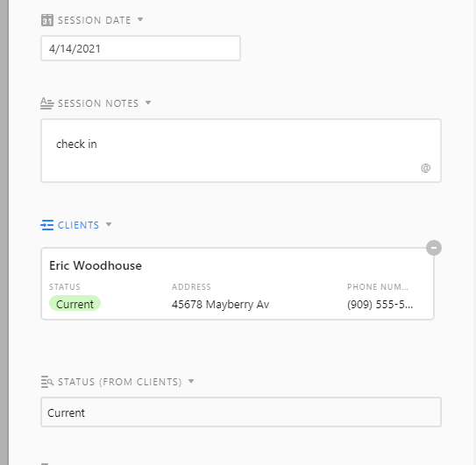Image resolution: width=476 pixels, height=465 pixels.
Task: Click the calendar icon beside Session Date
Action: pyautogui.click(x=47, y=20)
